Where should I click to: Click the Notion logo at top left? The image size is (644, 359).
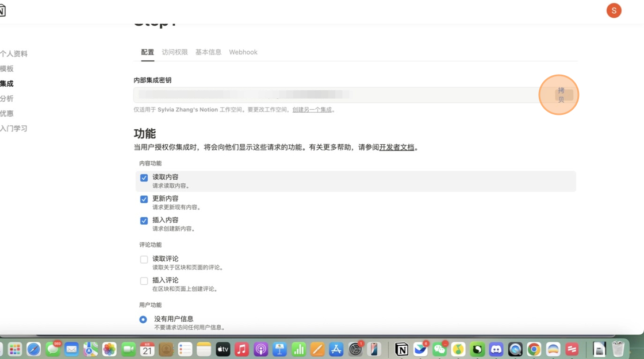pos(2,11)
